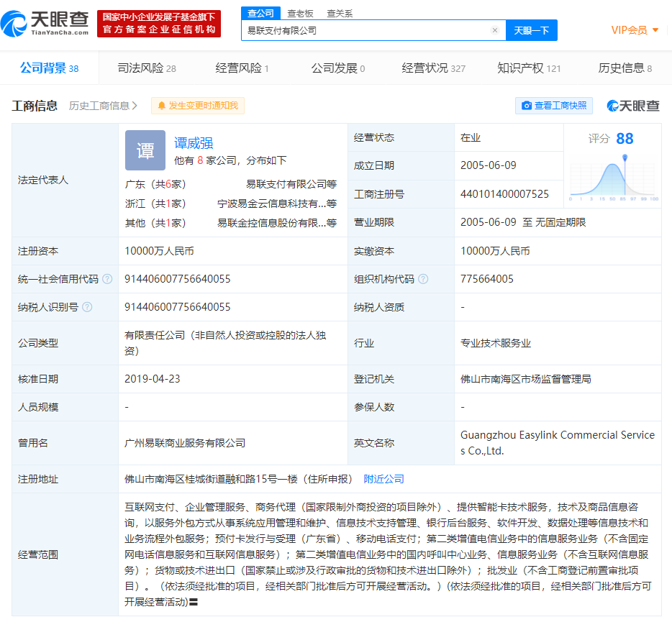Click the 天眼一下 search button
Viewport: 672px width, 617px height.
point(532,30)
